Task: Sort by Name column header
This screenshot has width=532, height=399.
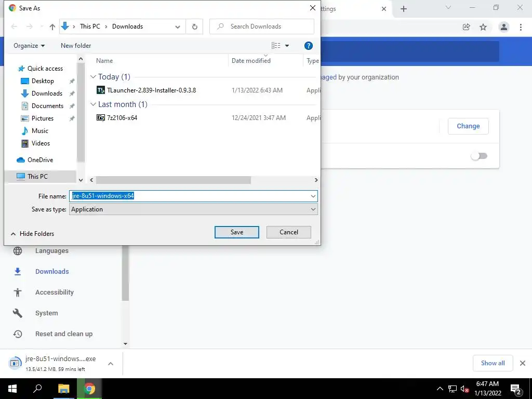Action: click(104, 61)
